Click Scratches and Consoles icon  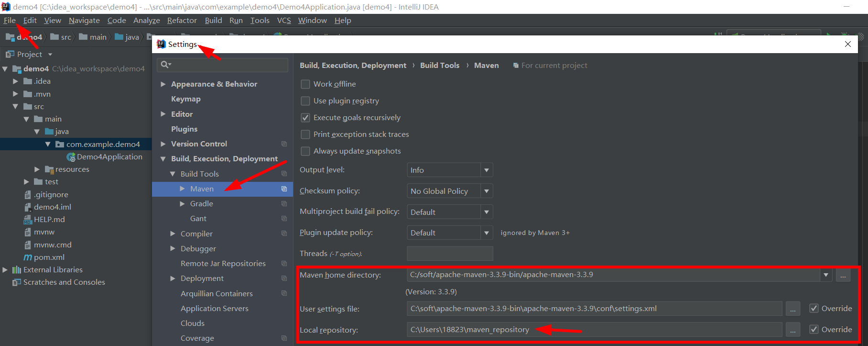point(17,282)
